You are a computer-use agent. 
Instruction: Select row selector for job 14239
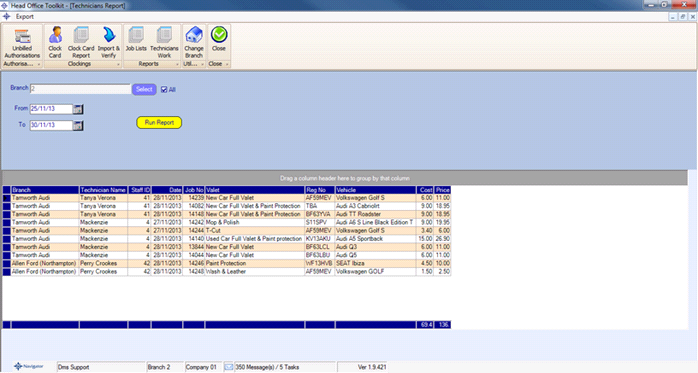click(x=7, y=198)
